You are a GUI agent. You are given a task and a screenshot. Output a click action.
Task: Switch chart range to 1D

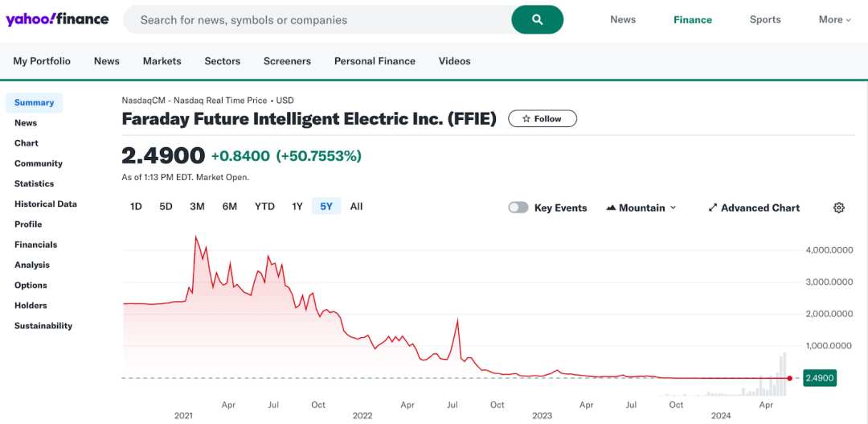(x=136, y=207)
